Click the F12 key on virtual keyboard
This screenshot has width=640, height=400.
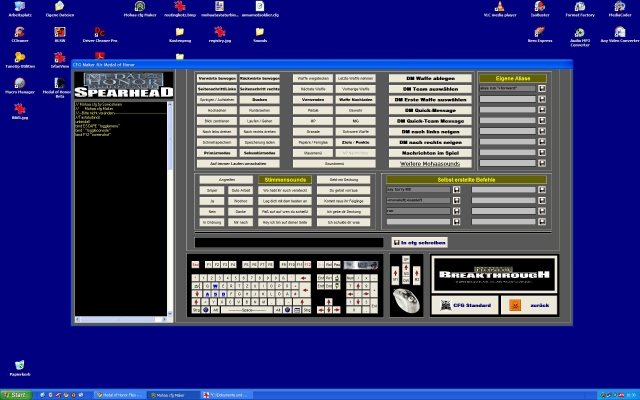(307, 265)
